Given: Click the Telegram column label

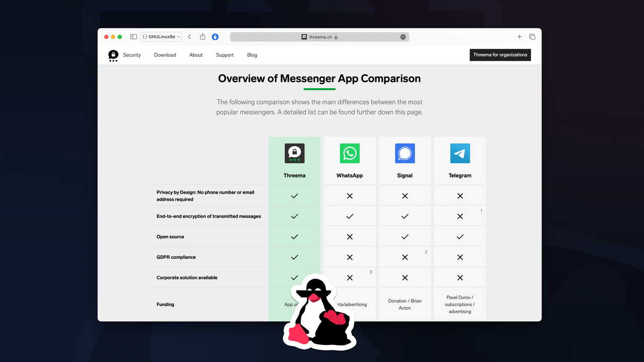Looking at the screenshot, I should click(x=460, y=175).
